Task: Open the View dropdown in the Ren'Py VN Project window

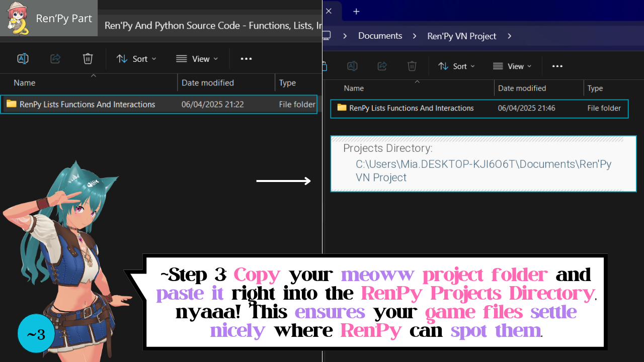Action: click(x=512, y=66)
